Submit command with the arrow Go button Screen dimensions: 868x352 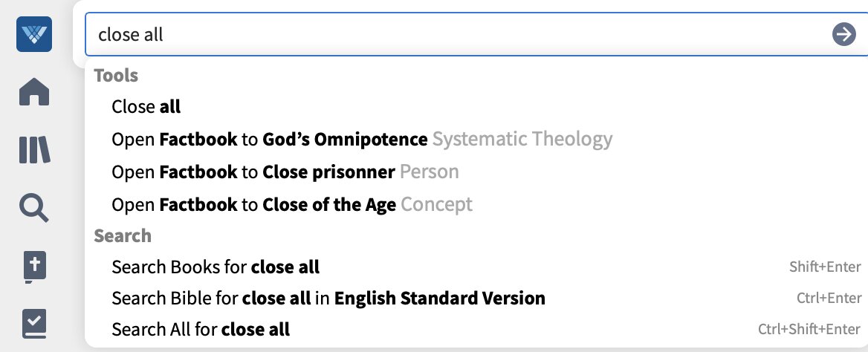(843, 35)
